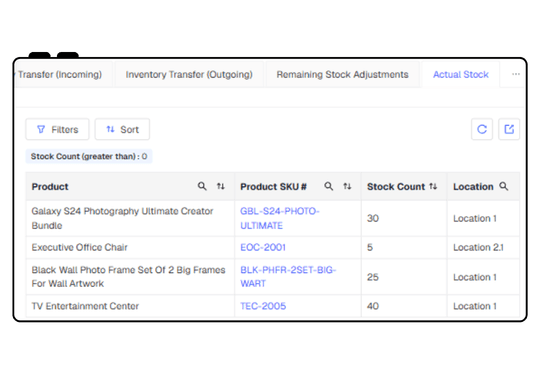Screen dimensions: 540x384
Task: Search the Product SKU # column
Action: point(329,186)
